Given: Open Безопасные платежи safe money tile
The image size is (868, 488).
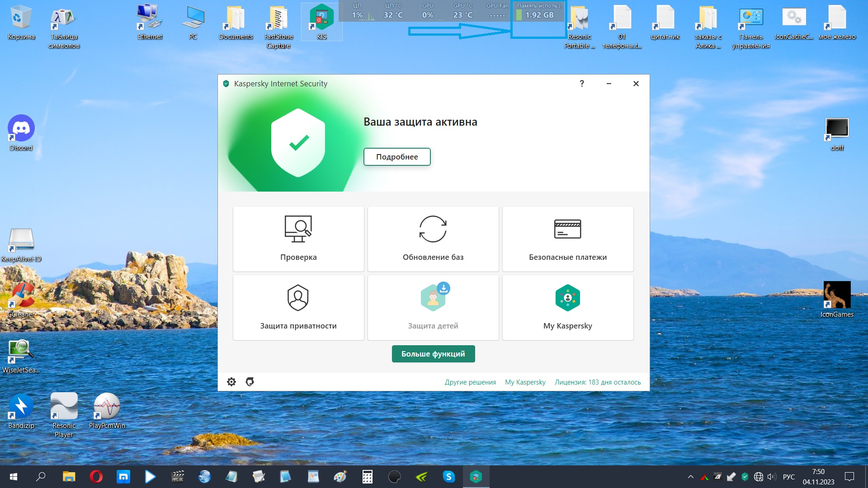Looking at the screenshot, I should tap(568, 239).
